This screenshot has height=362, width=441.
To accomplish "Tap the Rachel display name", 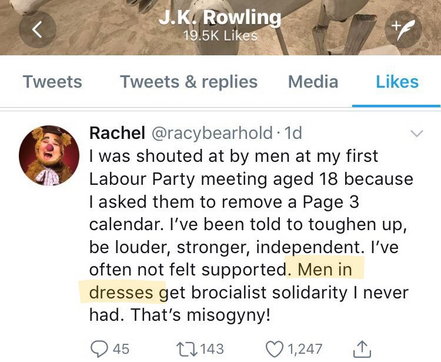I will (x=117, y=133).
